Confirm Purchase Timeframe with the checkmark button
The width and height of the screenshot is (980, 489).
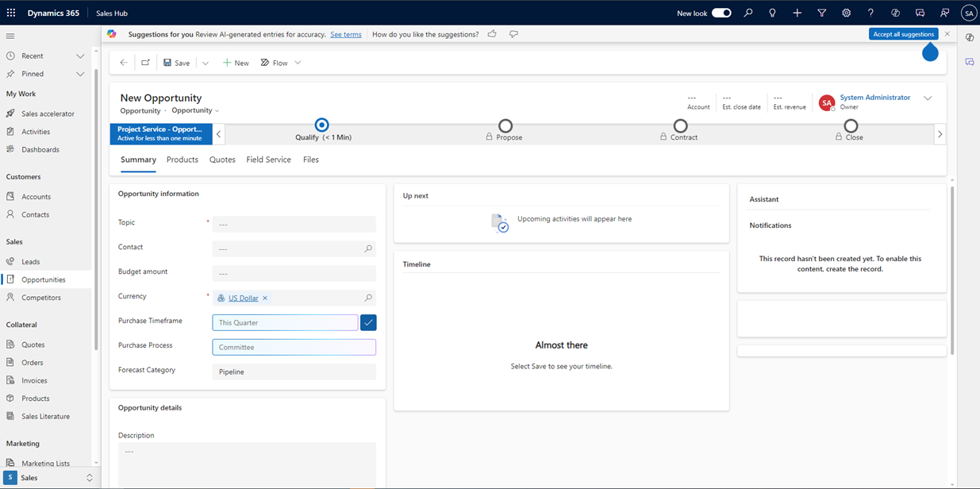pyautogui.click(x=367, y=322)
